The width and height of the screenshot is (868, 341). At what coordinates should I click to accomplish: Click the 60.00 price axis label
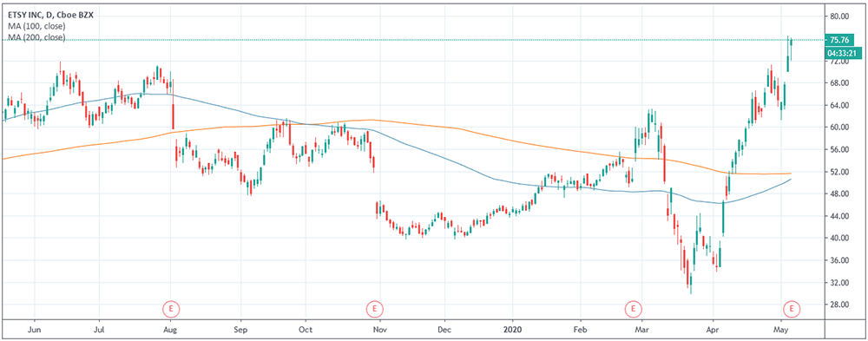[839, 128]
